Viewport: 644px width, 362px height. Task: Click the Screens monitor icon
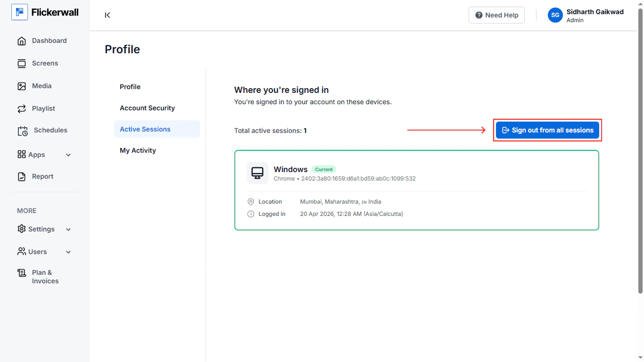22,63
